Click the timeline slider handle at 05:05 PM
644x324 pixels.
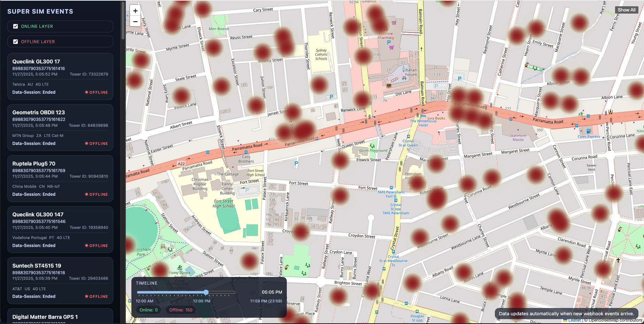[206, 293]
